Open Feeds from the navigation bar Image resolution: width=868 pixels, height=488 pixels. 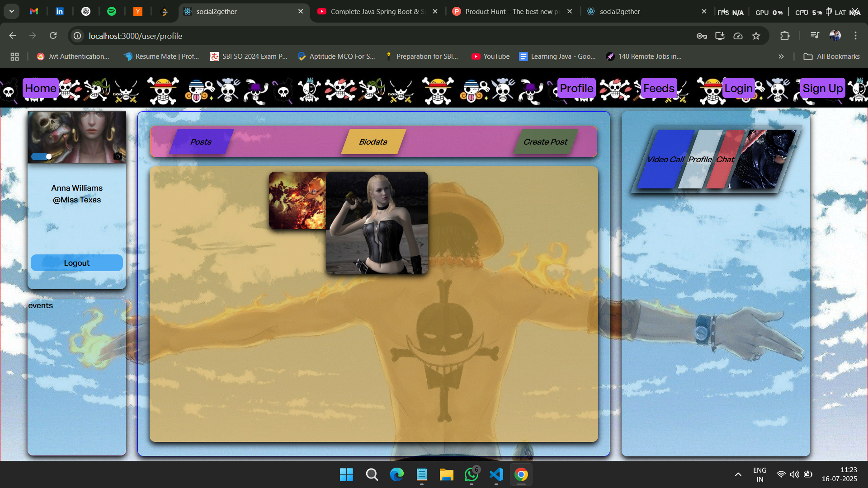click(659, 88)
